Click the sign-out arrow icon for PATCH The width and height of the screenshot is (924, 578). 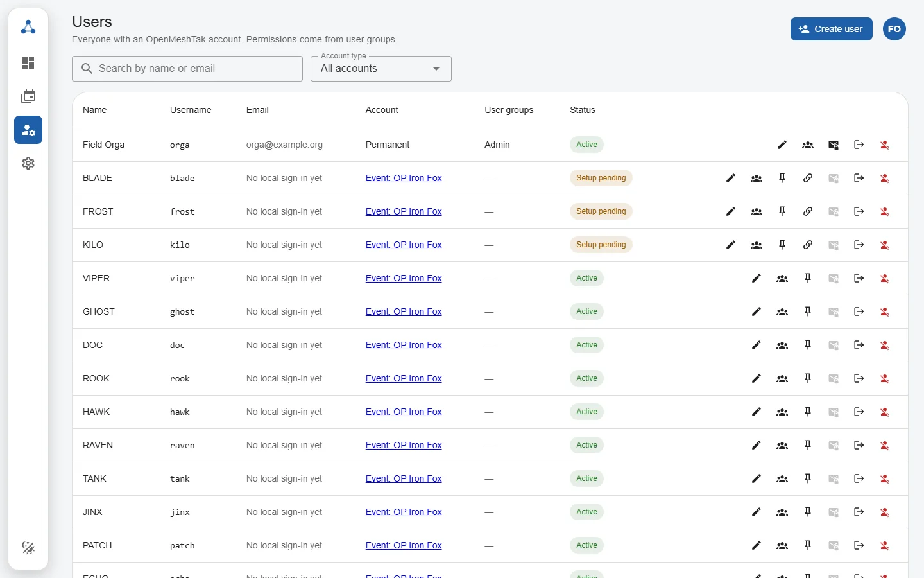[859, 545]
